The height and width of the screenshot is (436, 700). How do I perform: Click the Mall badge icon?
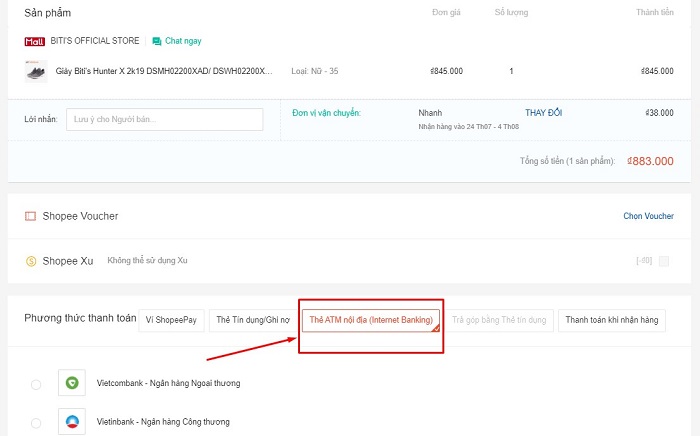(33, 42)
